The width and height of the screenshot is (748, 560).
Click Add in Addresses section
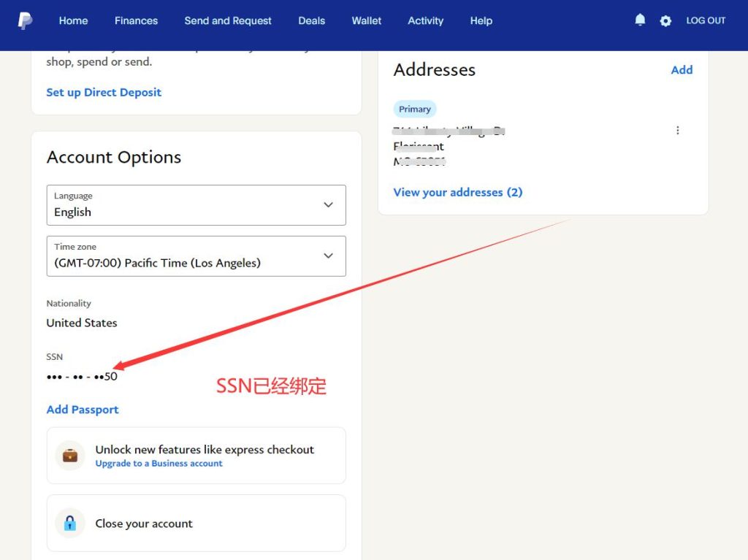(682, 69)
